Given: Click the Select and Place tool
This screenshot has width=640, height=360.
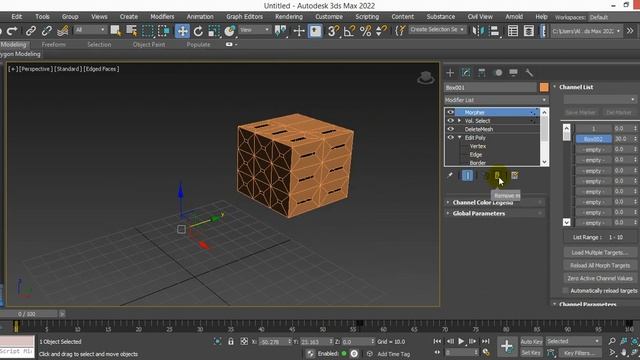Looking at the screenshot, I should [230, 31].
